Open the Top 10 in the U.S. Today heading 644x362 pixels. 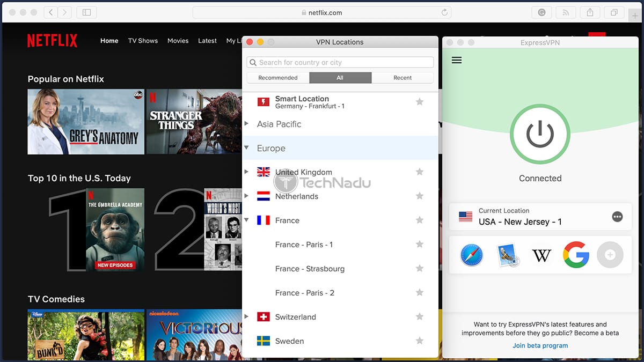(x=79, y=179)
